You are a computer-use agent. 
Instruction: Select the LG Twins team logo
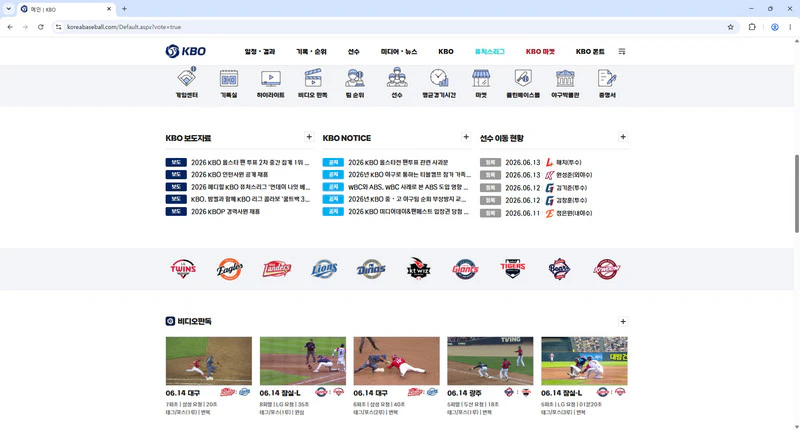(183, 268)
